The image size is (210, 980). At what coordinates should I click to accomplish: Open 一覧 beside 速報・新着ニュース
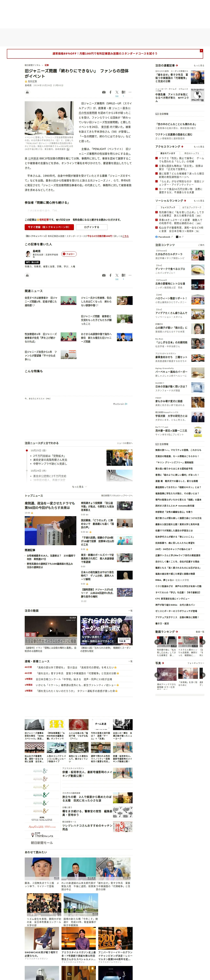click(x=130, y=661)
